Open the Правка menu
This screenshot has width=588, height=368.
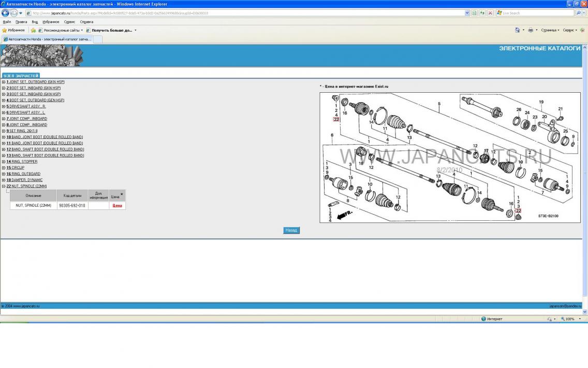[x=21, y=22]
